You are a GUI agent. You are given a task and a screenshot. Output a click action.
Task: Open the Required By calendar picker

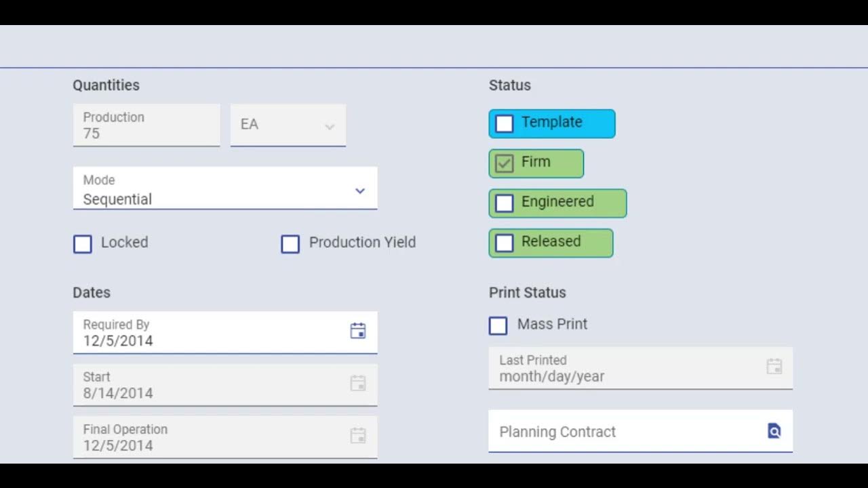point(357,331)
